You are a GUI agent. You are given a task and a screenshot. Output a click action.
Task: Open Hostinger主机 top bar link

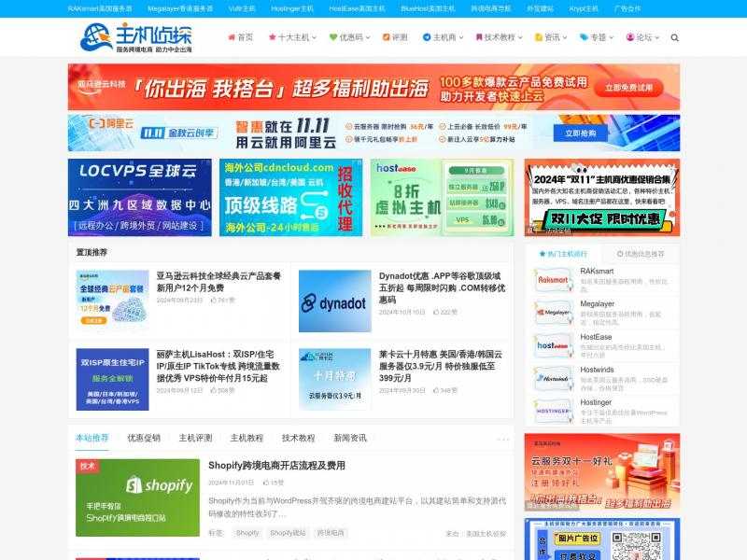click(292, 8)
